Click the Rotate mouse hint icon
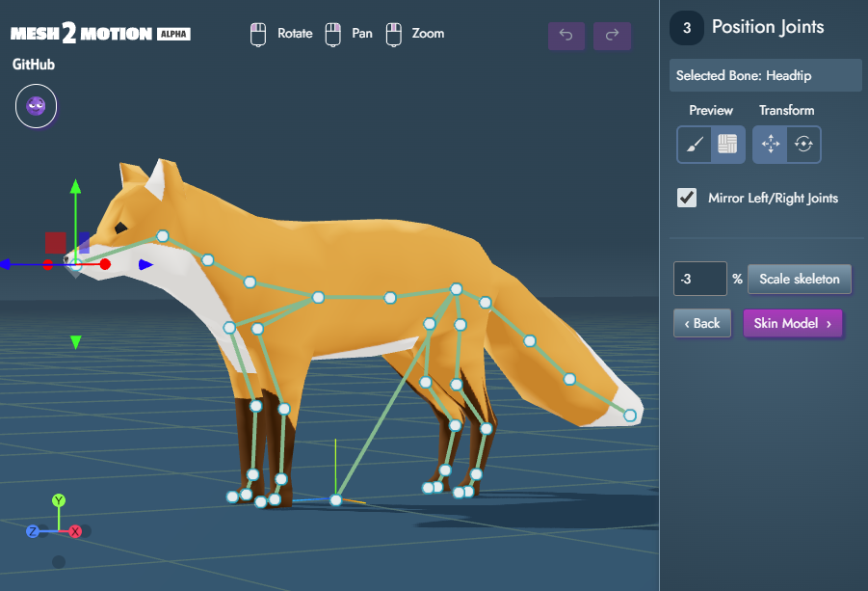Screen dimensions: 868x591 [258, 35]
